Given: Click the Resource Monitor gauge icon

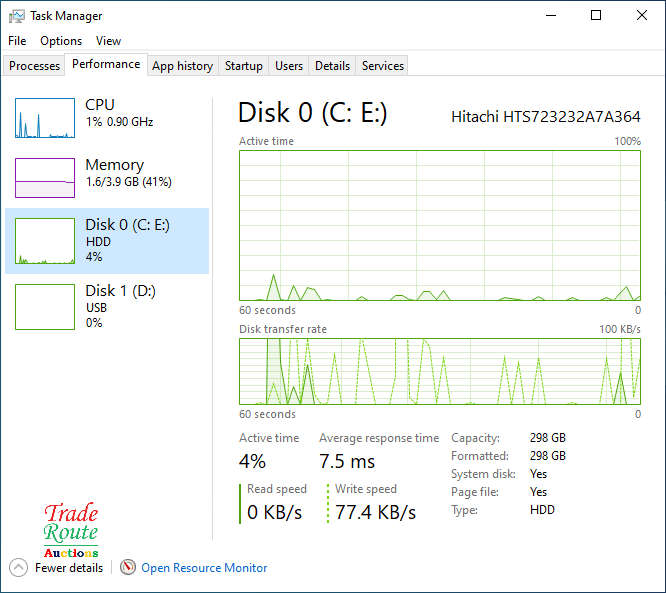Looking at the screenshot, I should 127,568.
